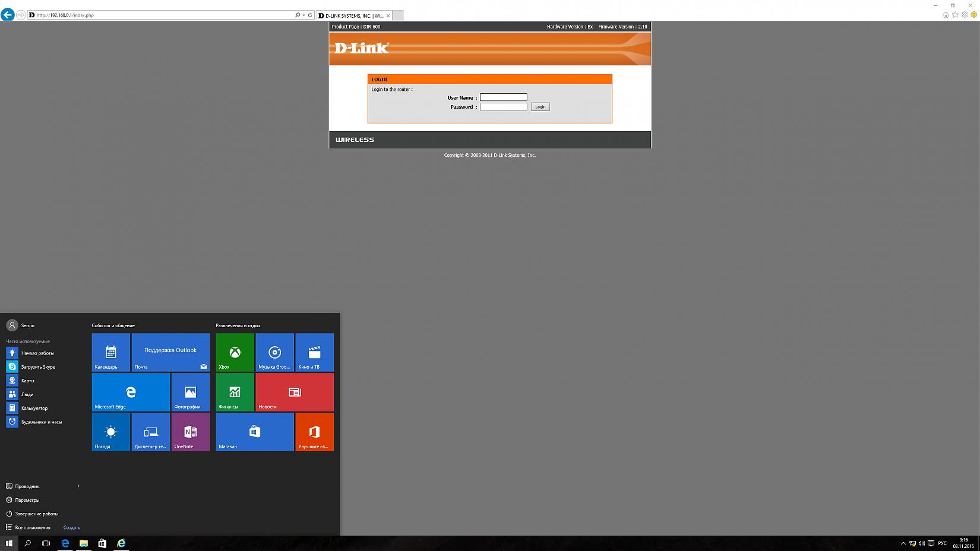Open the Action Center notifications icon
The image size is (980, 551).
pos(930,543)
